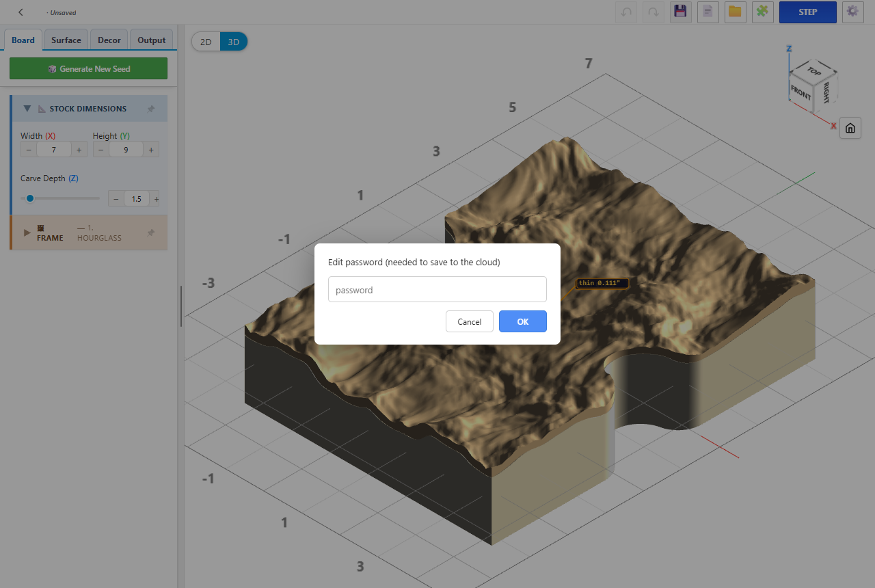Viewport: 875px width, 588px height.
Task: Click the Width (X) value field
Action: tap(55, 150)
